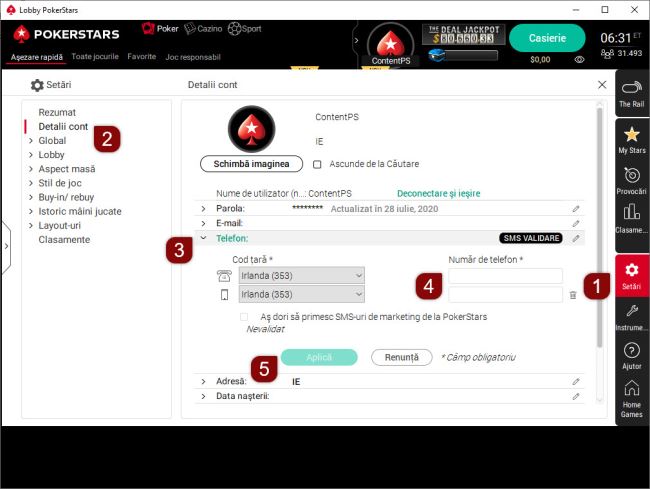Switch to the Cazino tab

(203, 29)
